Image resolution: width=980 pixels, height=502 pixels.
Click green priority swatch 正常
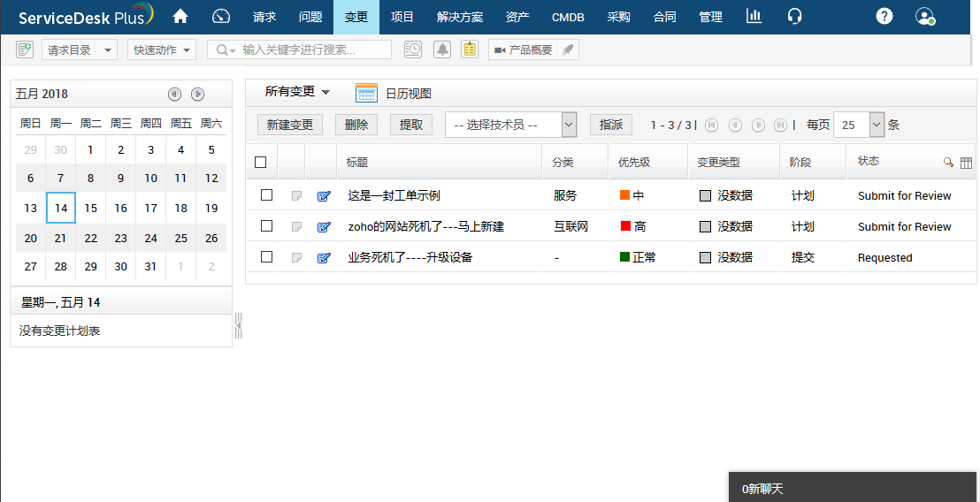(625, 256)
